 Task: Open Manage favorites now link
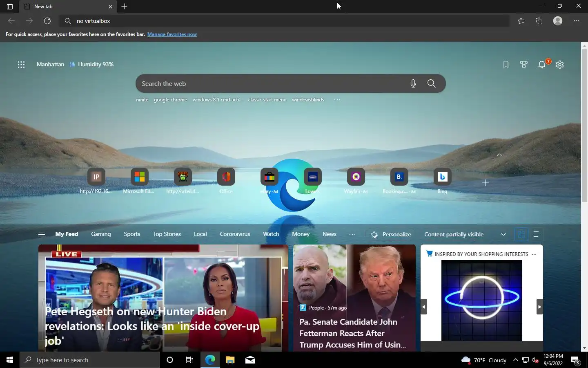[x=172, y=34]
